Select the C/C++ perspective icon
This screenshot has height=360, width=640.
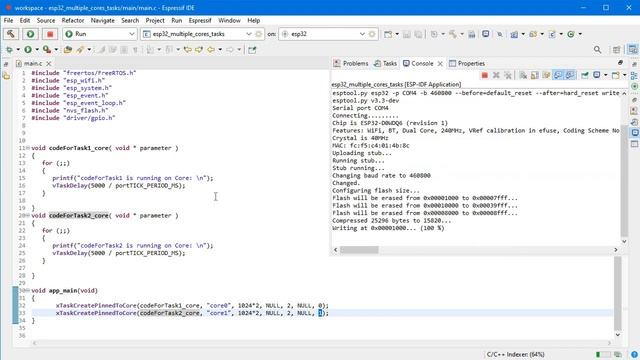pyautogui.click(x=633, y=50)
